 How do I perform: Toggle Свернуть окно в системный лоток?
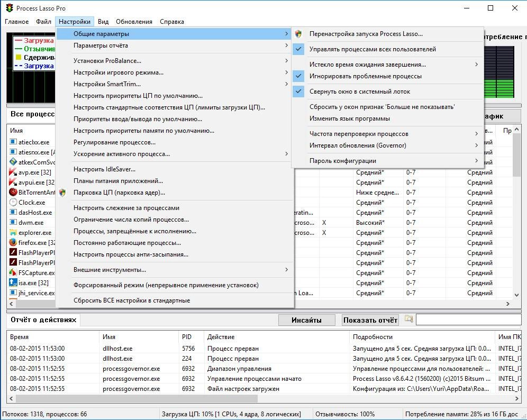coord(387,92)
